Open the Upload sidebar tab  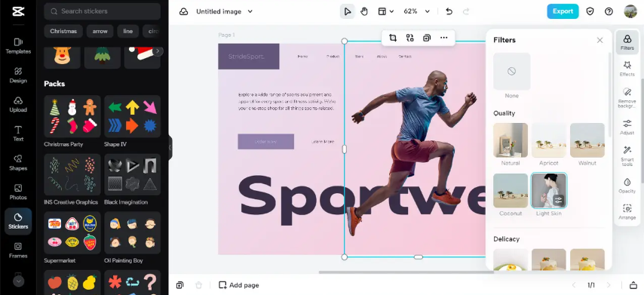click(18, 104)
